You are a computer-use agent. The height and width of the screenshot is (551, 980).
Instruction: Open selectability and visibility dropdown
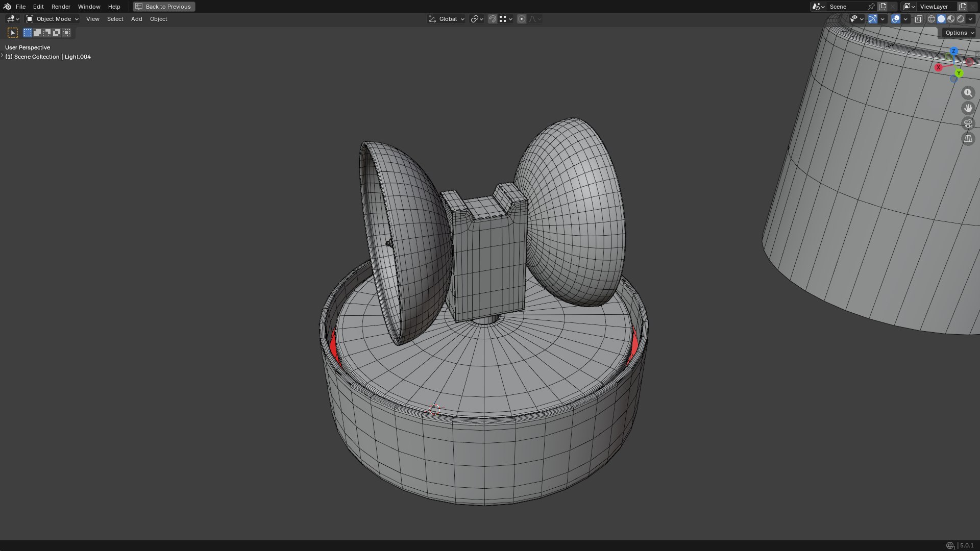click(856, 19)
